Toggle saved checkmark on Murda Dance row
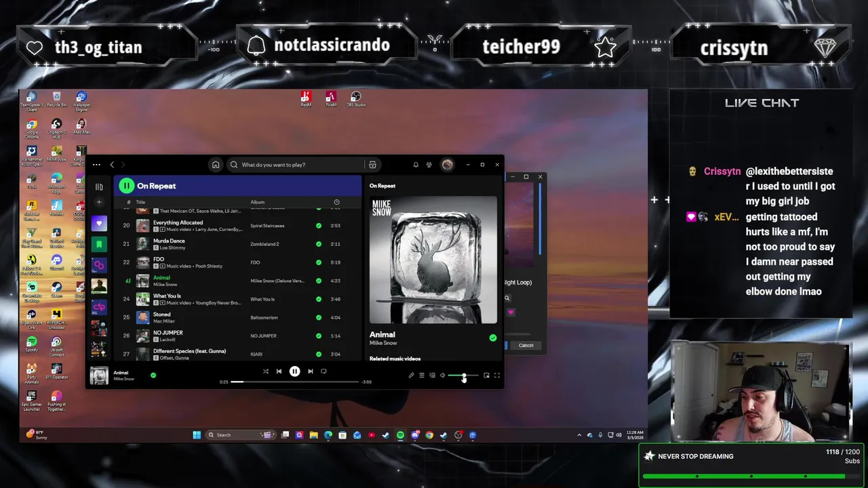Screen dimensions: 868x488 (x=319, y=244)
